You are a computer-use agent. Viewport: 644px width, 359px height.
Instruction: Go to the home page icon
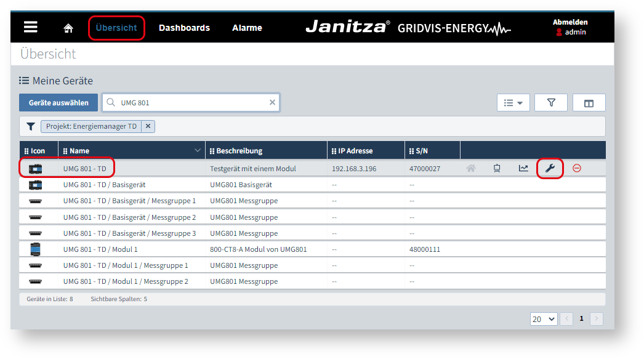click(x=68, y=28)
